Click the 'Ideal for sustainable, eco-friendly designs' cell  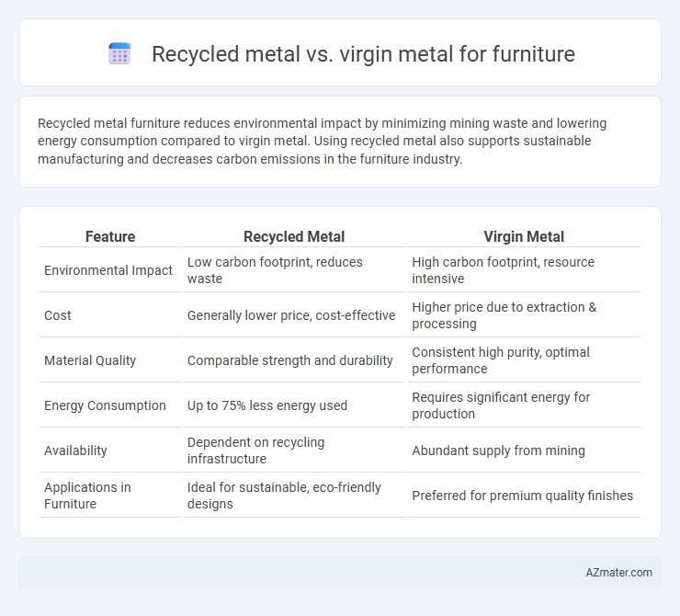click(294, 496)
